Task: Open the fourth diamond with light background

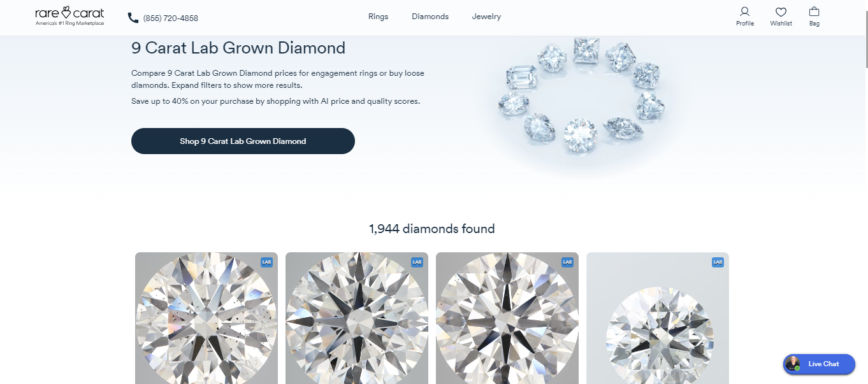Action: [658, 318]
